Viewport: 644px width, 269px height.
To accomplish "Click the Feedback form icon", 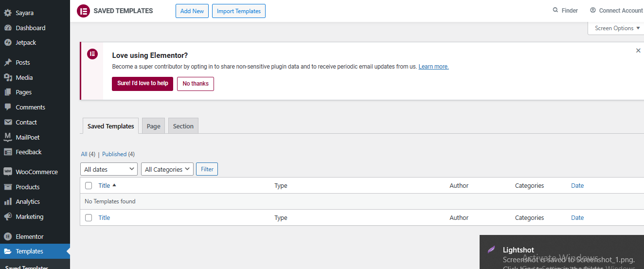I will pyautogui.click(x=8, y=152).
